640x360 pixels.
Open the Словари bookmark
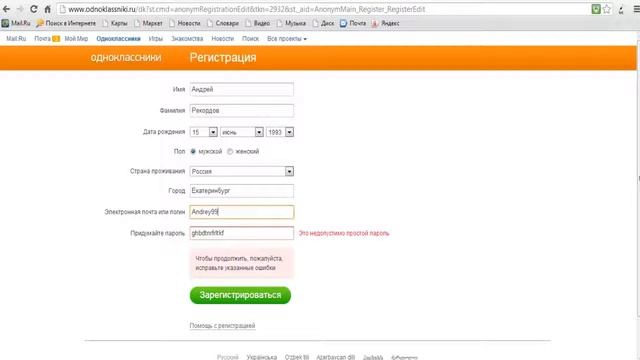[x=223, y=23]
